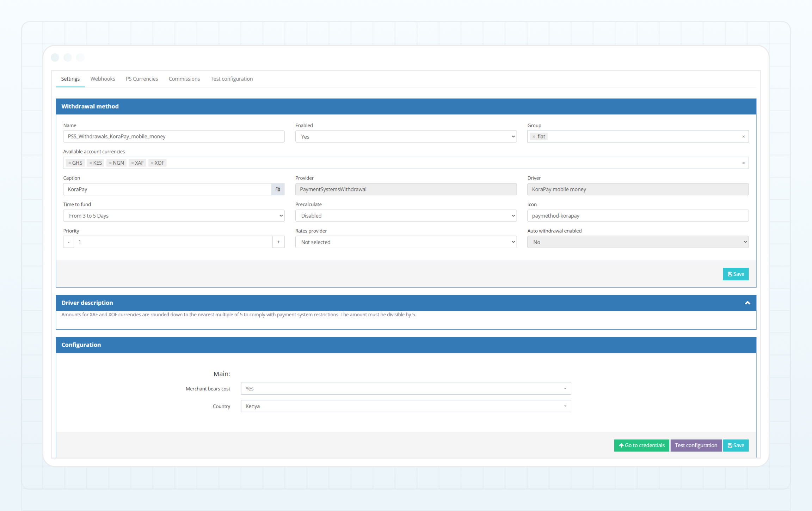Open the Merchant bears cost dropdown

[406, 389]
